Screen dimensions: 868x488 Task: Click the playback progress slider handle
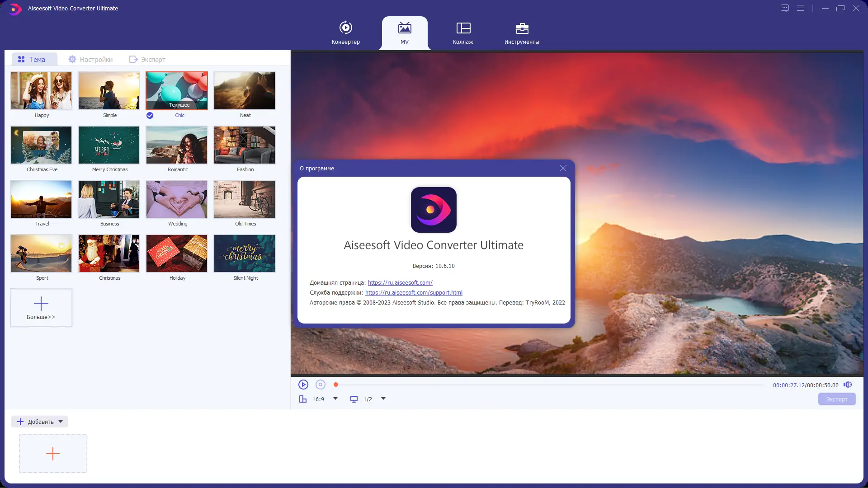[336, 385]
